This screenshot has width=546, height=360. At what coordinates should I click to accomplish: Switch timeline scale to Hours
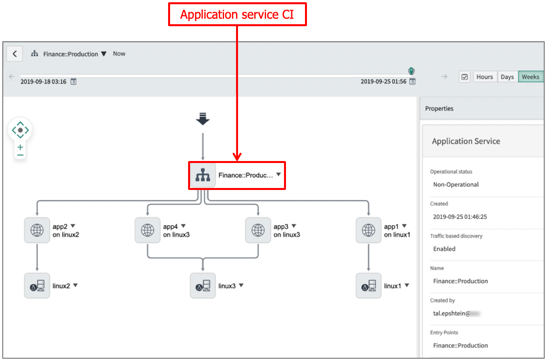tap(484, 77)
